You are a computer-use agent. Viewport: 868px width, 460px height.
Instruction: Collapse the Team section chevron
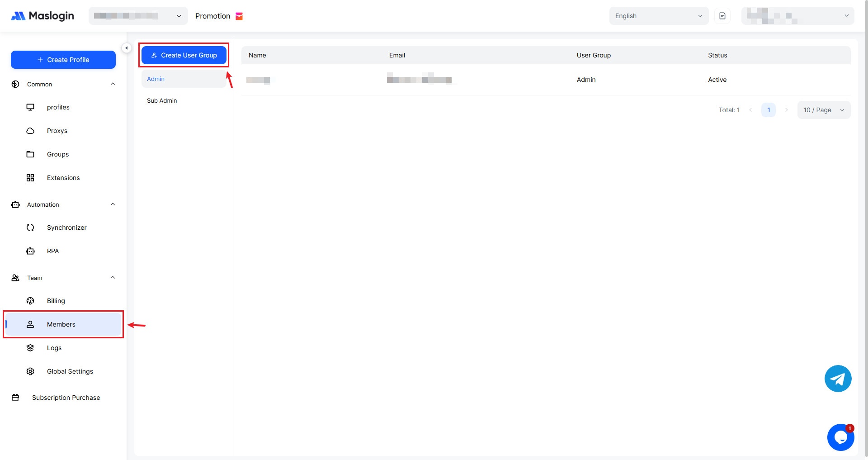[113, 278]
